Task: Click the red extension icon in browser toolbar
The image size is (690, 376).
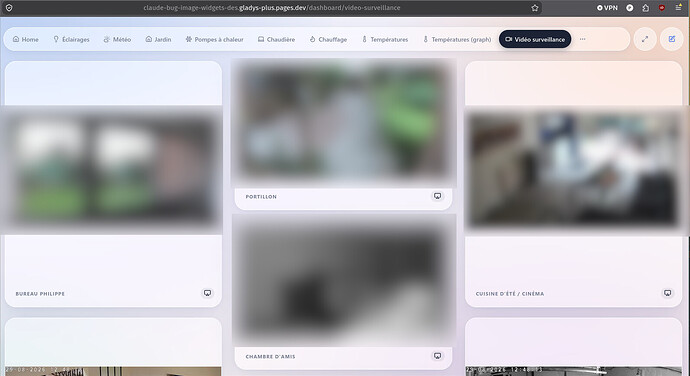Action: 662,8
